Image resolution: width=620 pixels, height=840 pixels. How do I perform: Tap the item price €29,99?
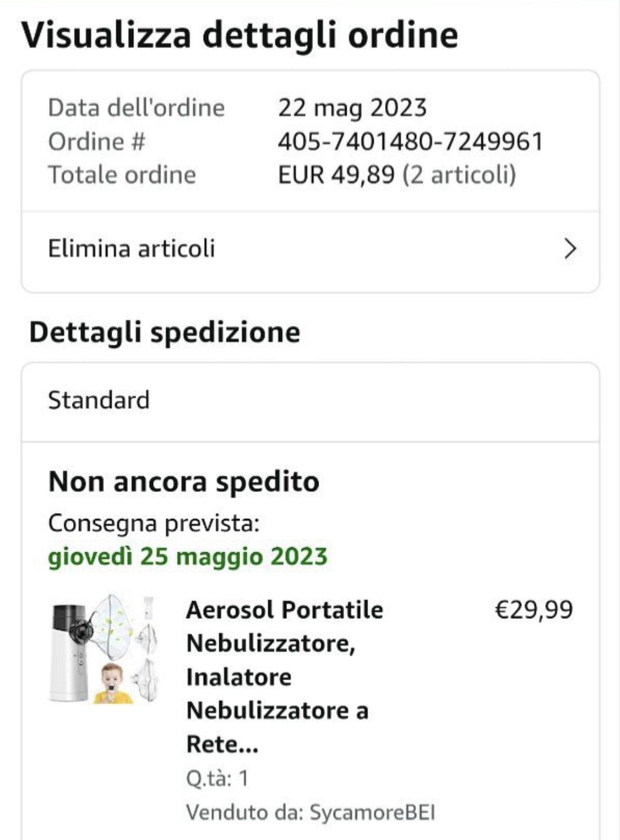(534, 610)
